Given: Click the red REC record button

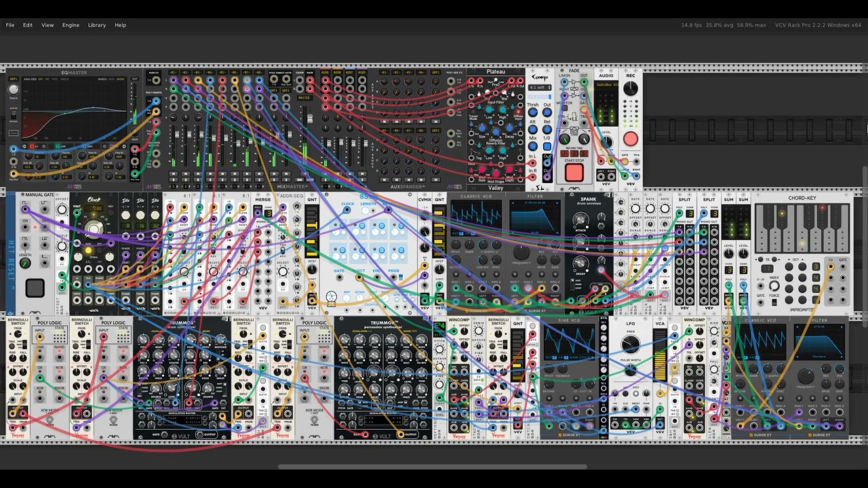Looking at the screenshot, I should click(x=631, y=139).
